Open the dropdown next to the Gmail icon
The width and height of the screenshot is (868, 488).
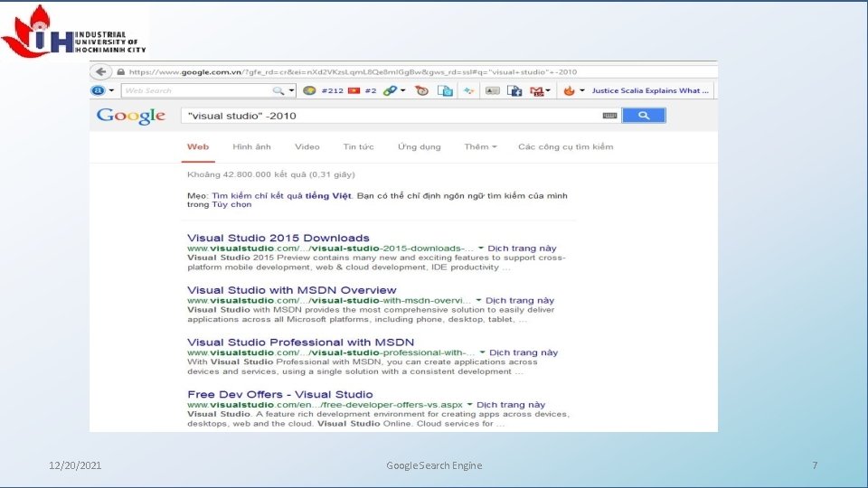coord(548,90)
